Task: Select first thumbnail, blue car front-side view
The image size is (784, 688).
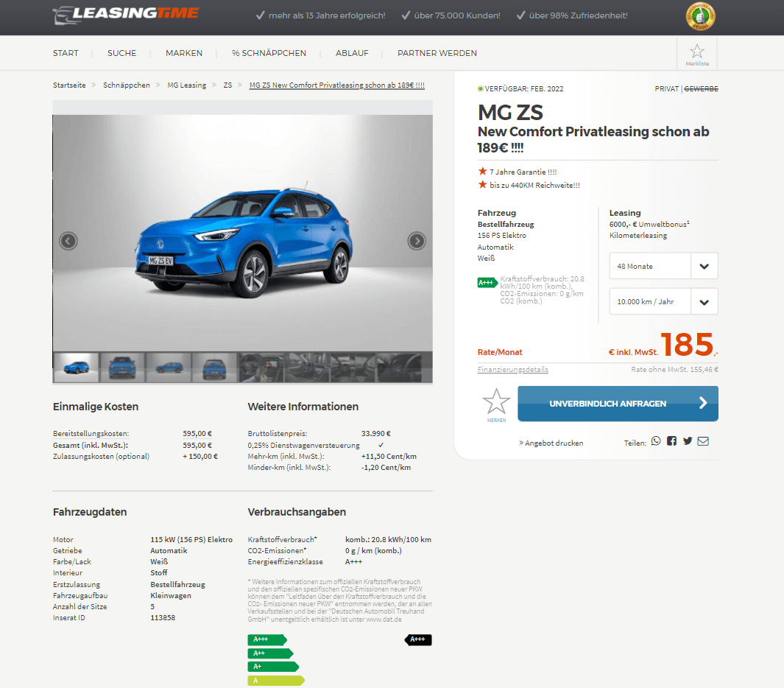Action: 76,368
